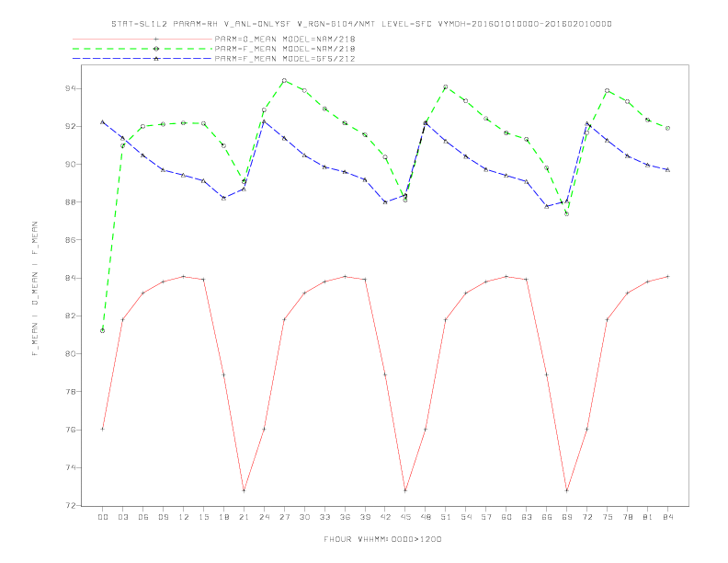Click x-axis tick label 75
This screenshot has width=728, height=563.
pyautogui.click(x=608, y=517)
